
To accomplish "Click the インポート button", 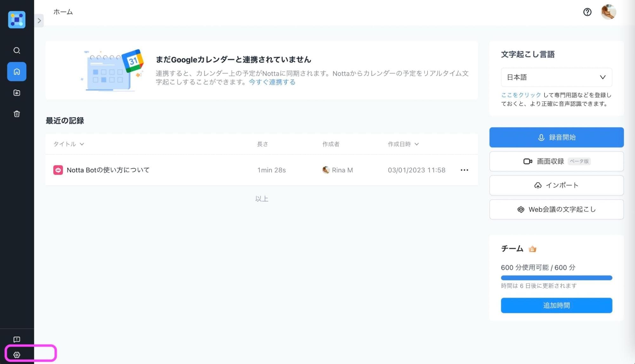I will coord(556,185).
